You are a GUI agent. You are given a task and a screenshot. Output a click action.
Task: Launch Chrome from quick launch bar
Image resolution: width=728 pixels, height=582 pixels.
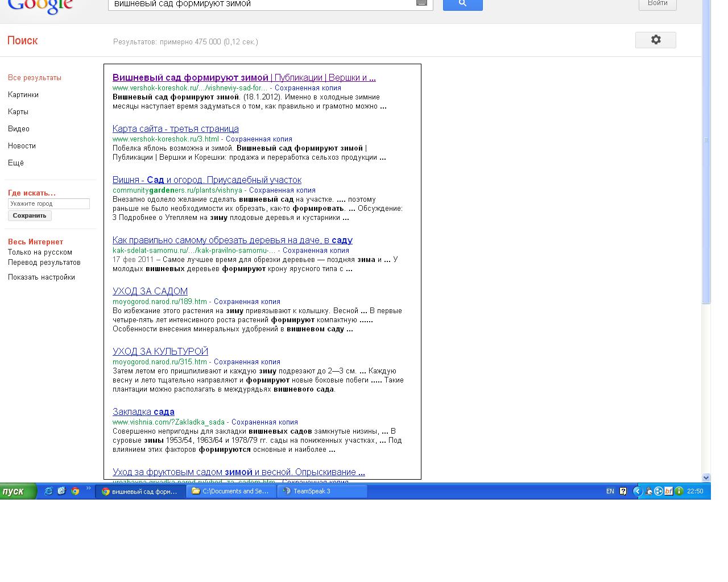(75, 491)
